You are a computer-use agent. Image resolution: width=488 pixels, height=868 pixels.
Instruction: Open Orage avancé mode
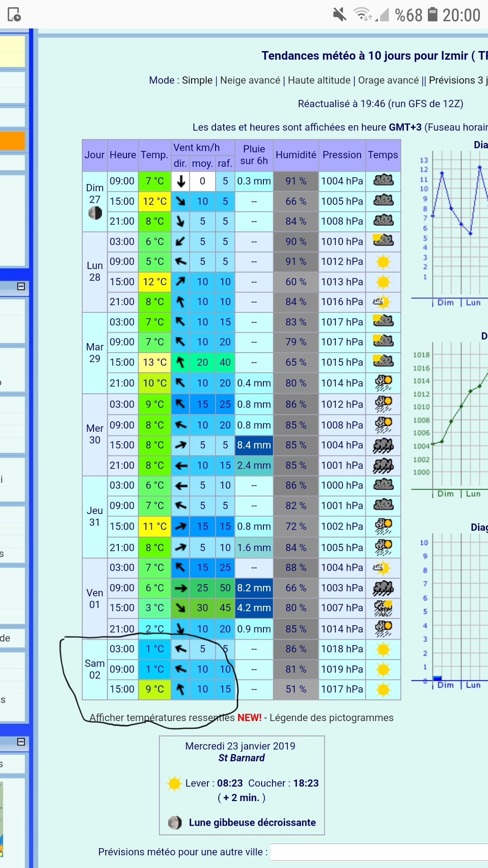tap(389, 80)
